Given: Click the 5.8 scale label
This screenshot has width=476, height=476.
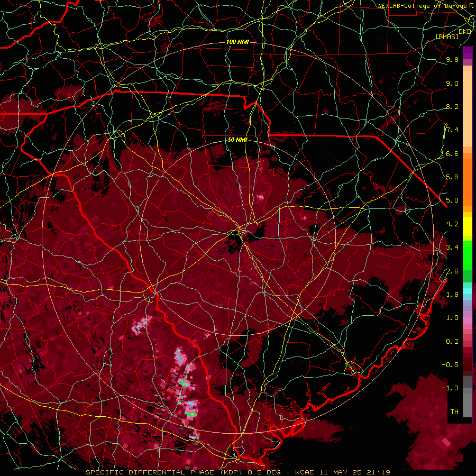Looking at the screenshot, I should [x=452, y=177].
